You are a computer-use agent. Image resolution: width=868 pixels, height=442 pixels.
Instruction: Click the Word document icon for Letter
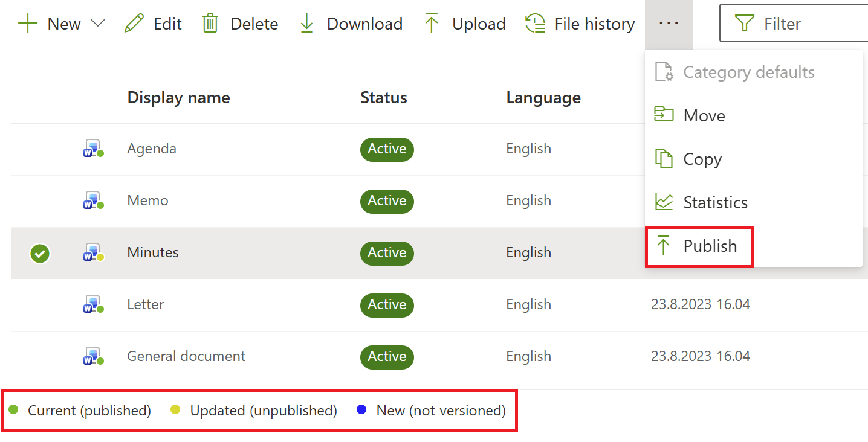pos(92,304)
